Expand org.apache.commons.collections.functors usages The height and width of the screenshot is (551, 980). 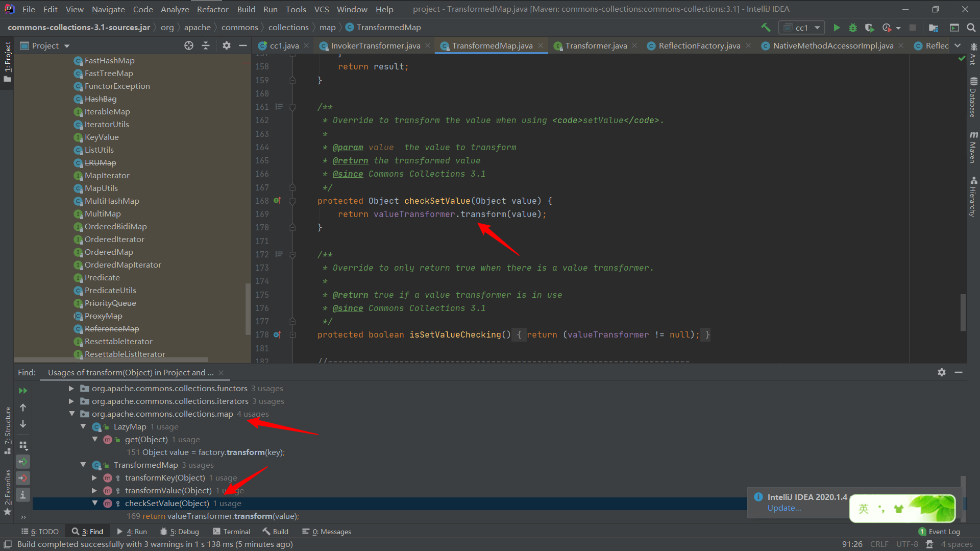pos(71,389)
